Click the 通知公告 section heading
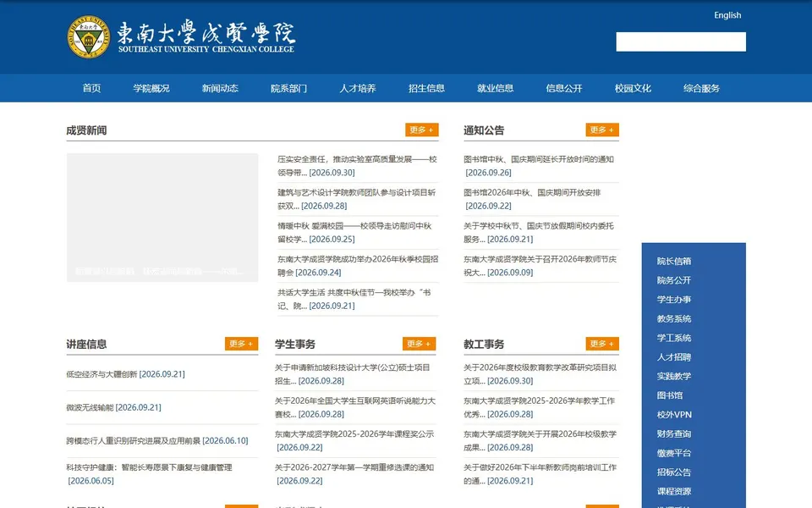This screenshot has width=812, height=508. [484, 130]
